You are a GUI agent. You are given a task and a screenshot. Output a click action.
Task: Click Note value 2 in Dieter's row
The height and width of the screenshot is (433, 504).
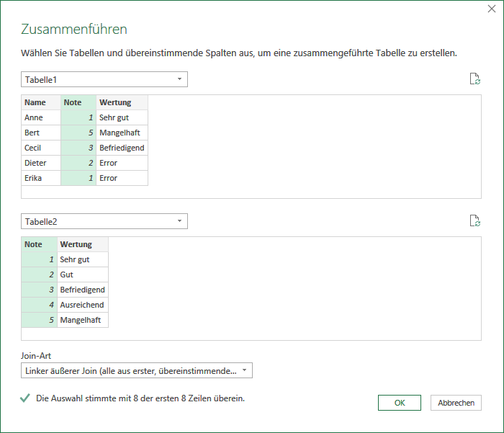78,163
